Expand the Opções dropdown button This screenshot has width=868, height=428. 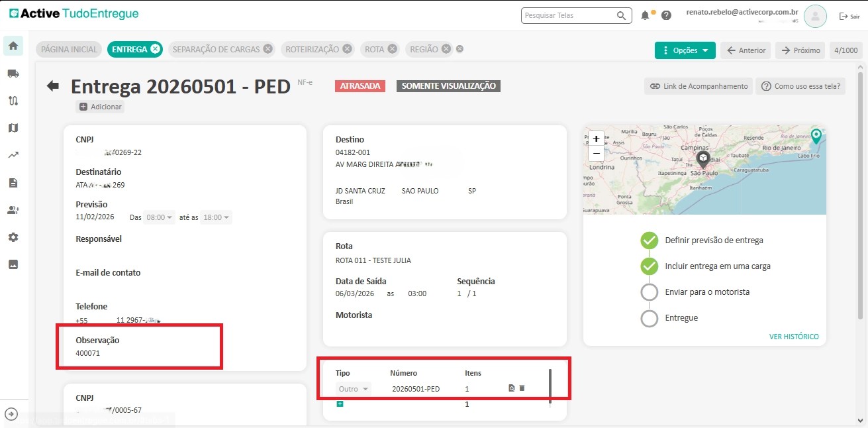coord(685,50)
